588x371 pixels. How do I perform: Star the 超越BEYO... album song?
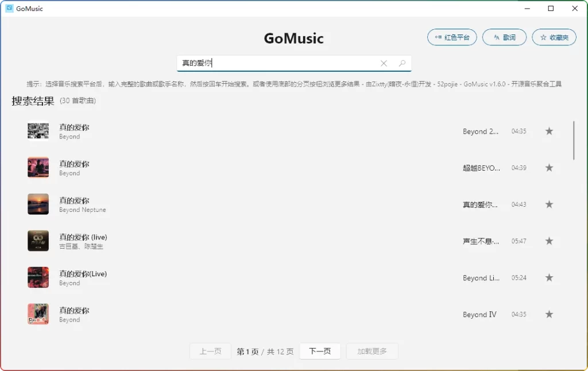click(549, 168)
